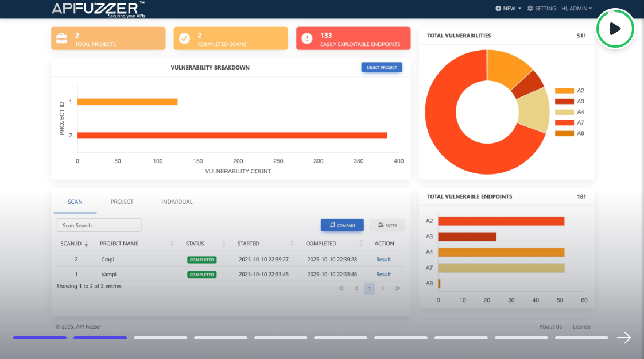Image resolution: width=644 pixels, height=359 pixels.
Task: Click the Scan Search input field
Action: (99, 226)
